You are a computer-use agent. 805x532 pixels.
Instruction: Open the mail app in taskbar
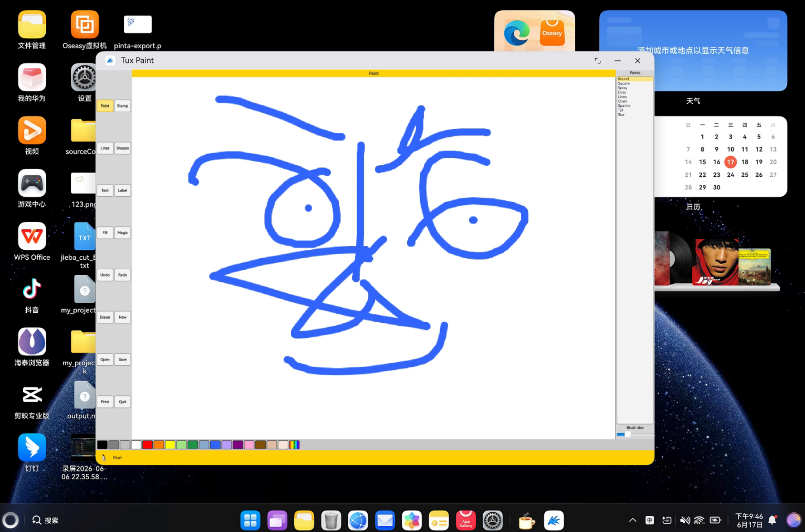tap(385, 520)
